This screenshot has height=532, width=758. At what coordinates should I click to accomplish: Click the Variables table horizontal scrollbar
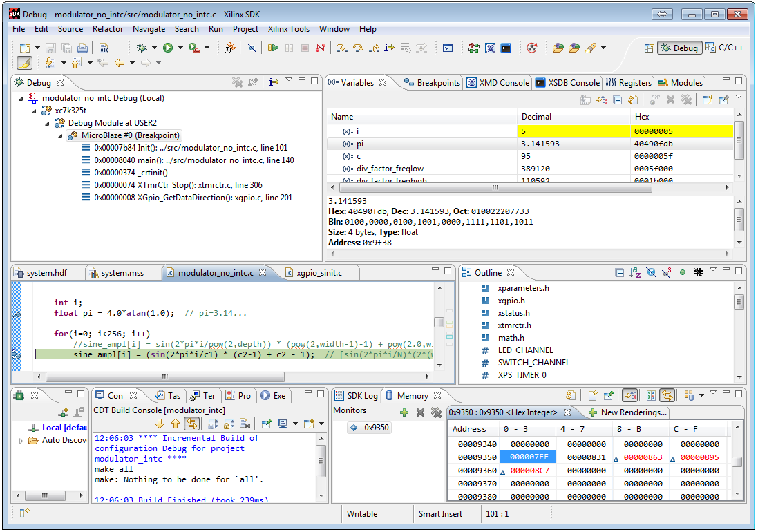[x=494, y=187]
